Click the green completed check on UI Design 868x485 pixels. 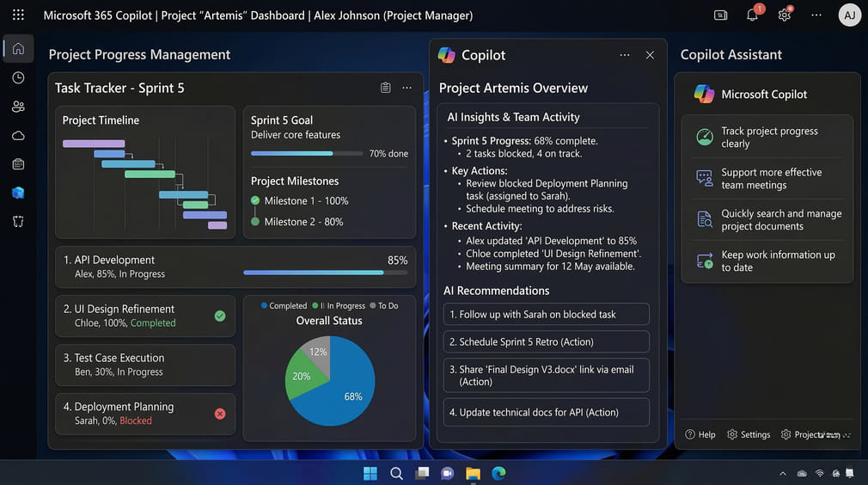[x=220, y=316]
